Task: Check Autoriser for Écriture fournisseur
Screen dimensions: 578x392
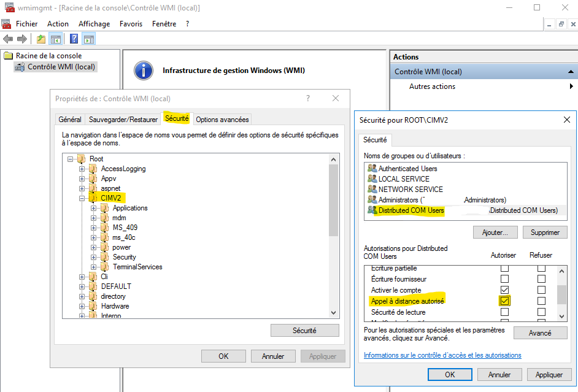Action: click(x=504, y=279)
